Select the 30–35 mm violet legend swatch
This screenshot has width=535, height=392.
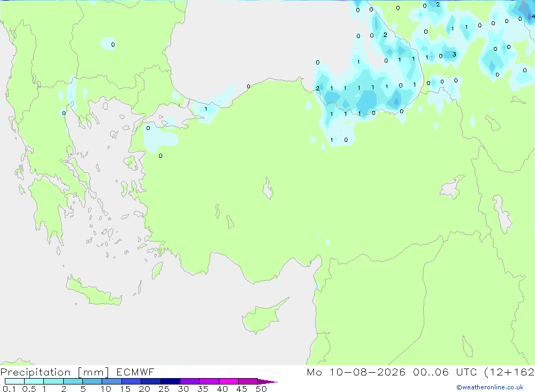[190, 381]
